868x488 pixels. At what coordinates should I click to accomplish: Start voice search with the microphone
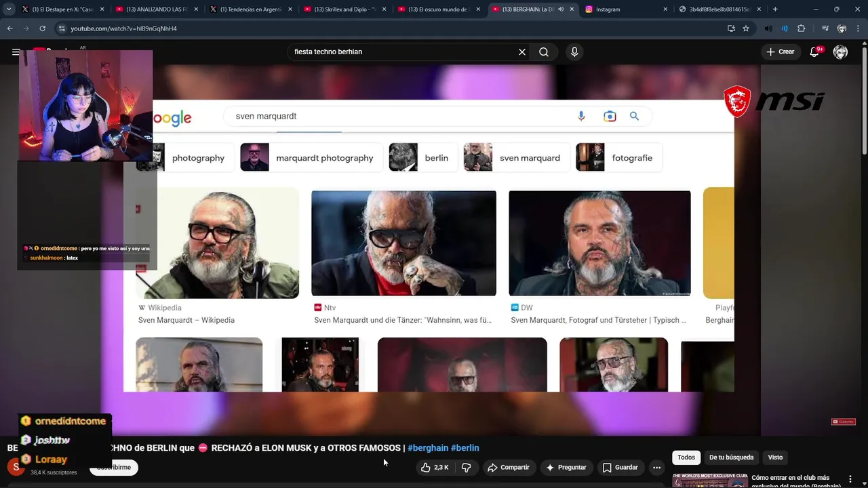pyautogui.click(x=574, y=52)
